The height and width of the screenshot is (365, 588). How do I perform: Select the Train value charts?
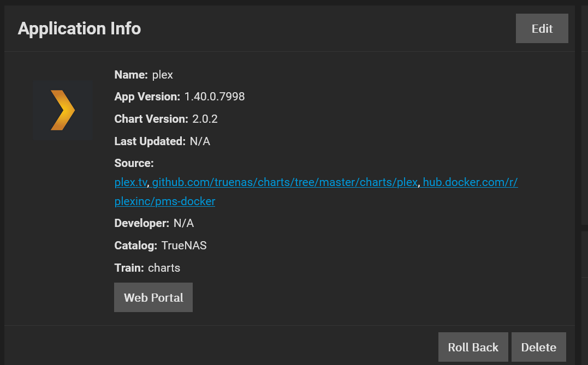pos(164,268)
